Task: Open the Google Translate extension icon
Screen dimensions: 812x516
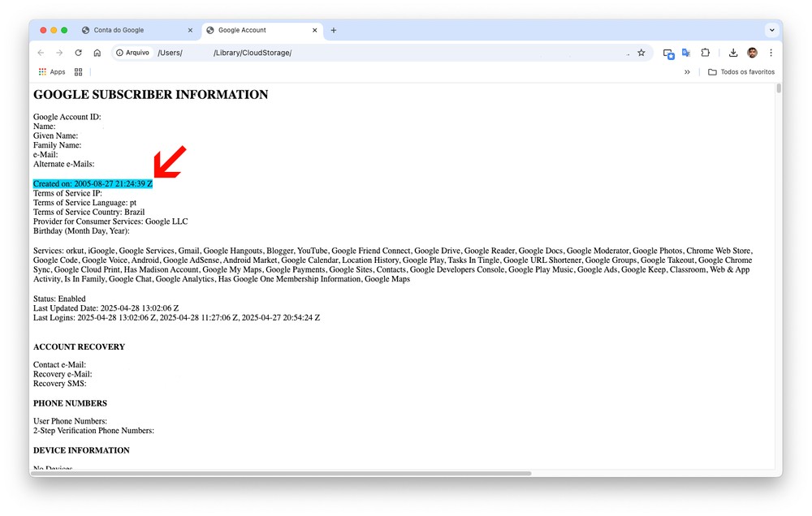Action: click(686, 53)
